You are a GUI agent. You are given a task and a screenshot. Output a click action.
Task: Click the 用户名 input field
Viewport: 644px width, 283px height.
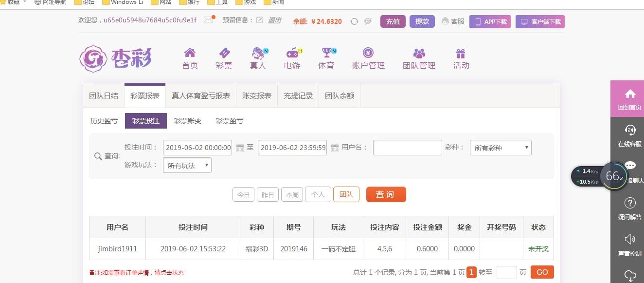pos(408,148)
